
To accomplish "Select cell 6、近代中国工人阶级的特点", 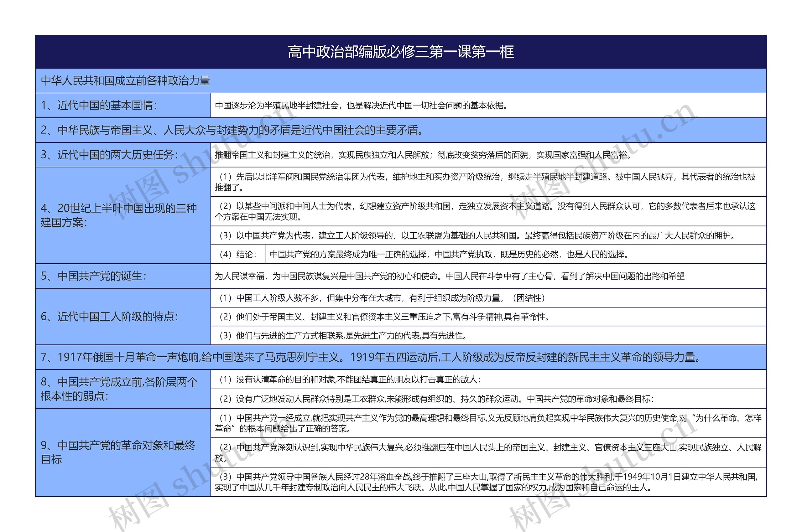I will [x=123, y=317].
